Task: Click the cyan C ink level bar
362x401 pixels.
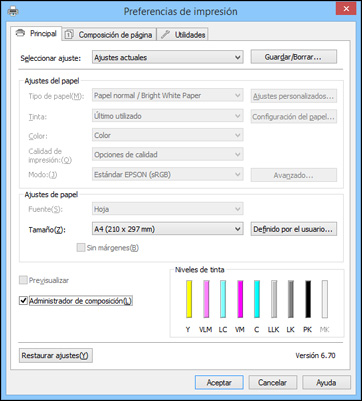Action: pyautogui.click(x=257, y=299)
